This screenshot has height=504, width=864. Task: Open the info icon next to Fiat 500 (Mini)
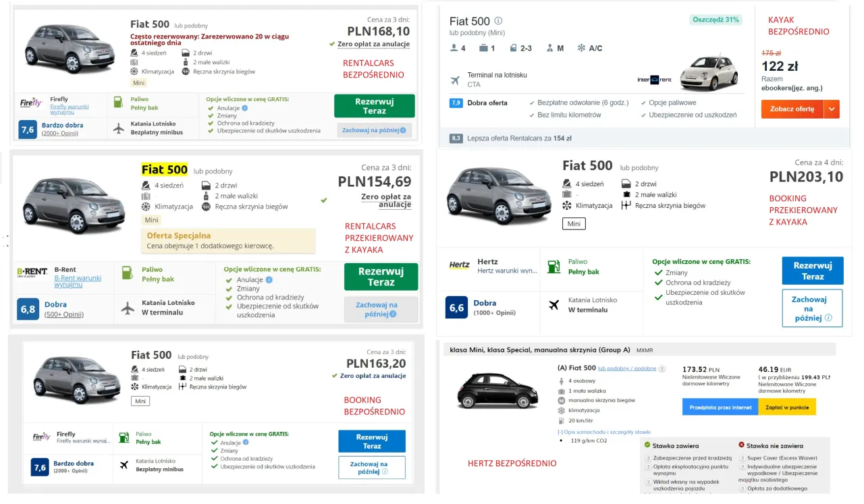[497, 21]
